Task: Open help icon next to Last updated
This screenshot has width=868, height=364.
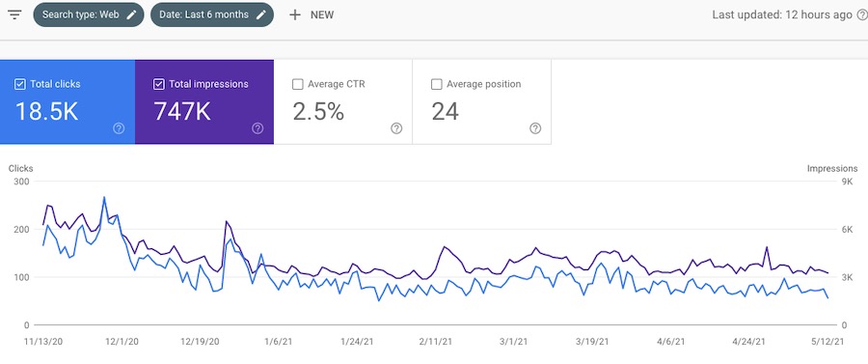Action: click(x=861, y=14)
